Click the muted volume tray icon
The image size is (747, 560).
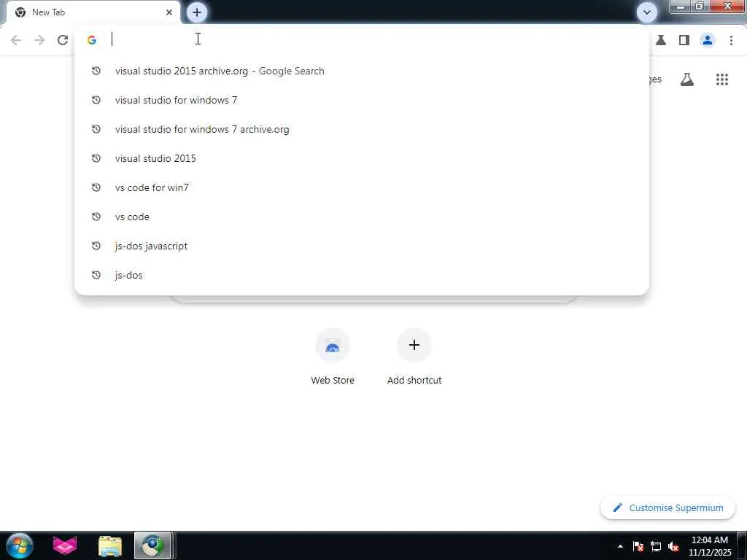(x=673, y=546)
